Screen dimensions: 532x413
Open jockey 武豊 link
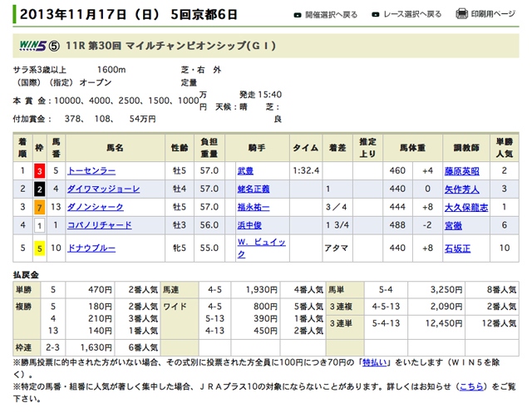point(245,171)
